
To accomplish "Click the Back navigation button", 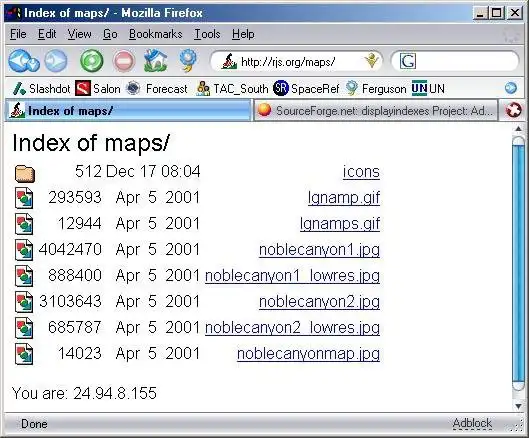I will click(x=20, y=60).
